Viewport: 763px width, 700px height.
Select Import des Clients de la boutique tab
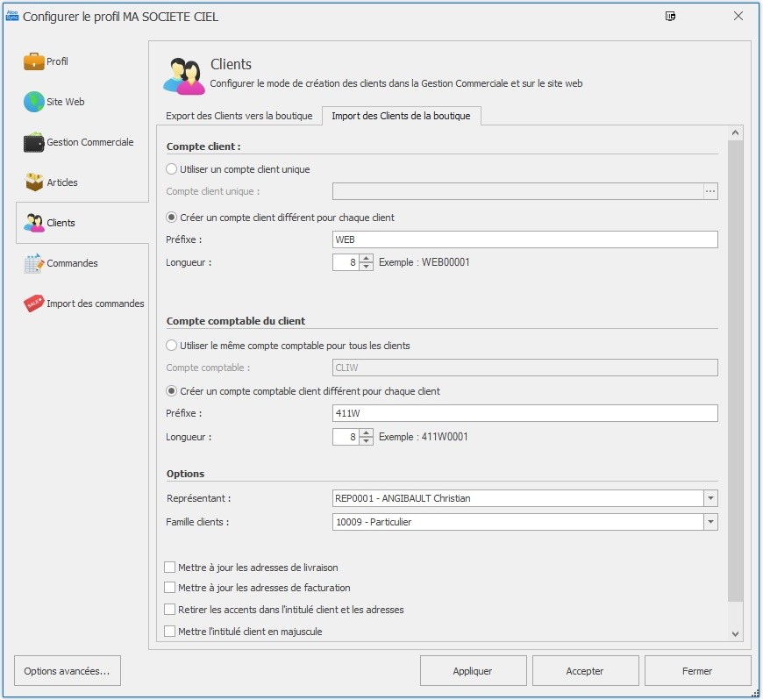[401, 116]
